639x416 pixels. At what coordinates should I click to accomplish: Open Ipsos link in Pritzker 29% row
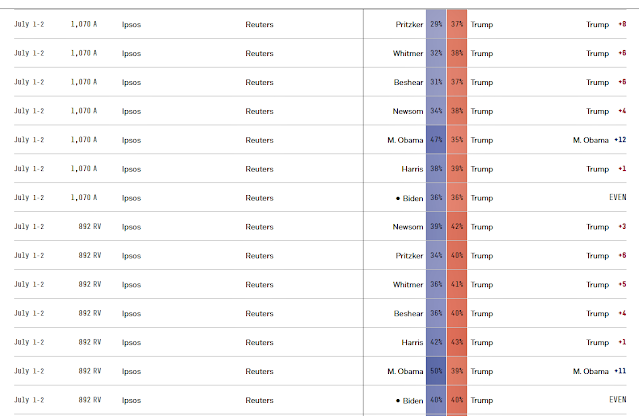(131, 24)
